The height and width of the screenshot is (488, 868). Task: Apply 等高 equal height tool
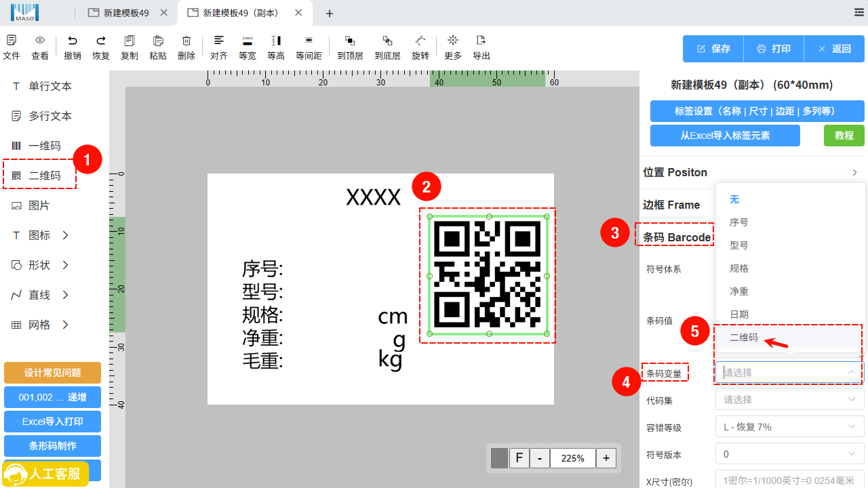(276, 41)
